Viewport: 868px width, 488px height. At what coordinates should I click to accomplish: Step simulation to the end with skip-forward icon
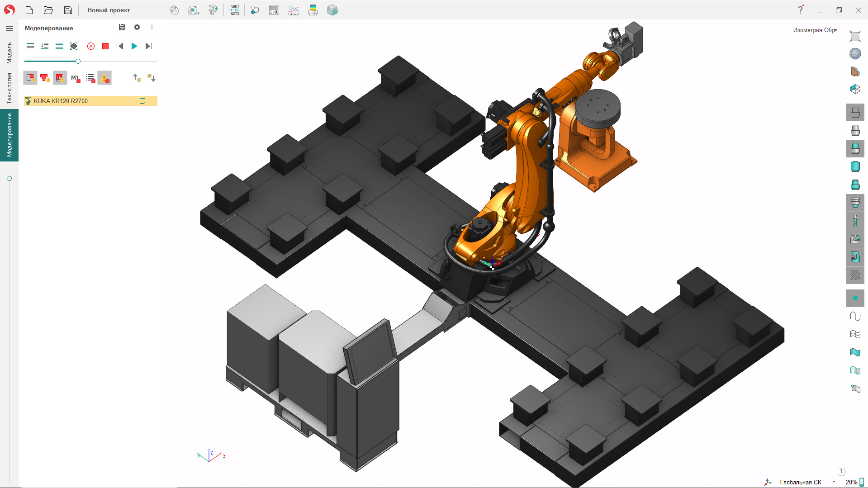pos(149,46)
